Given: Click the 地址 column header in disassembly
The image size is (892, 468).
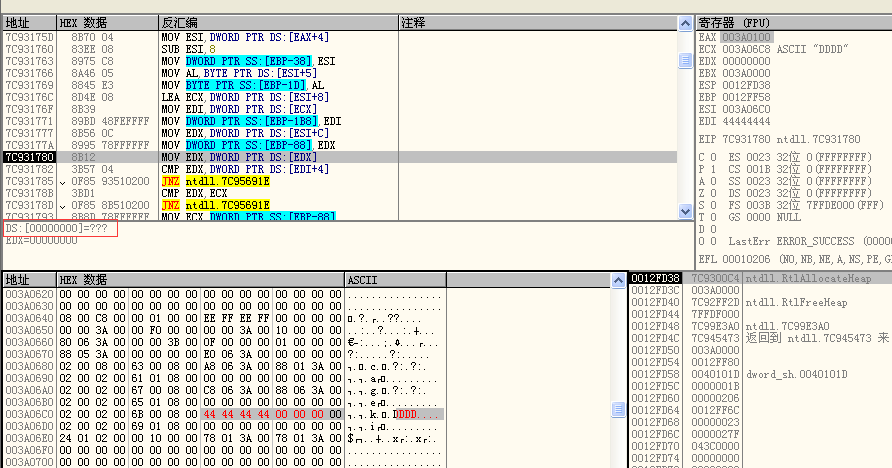Looking at the screenshot, I should (18, 22).
